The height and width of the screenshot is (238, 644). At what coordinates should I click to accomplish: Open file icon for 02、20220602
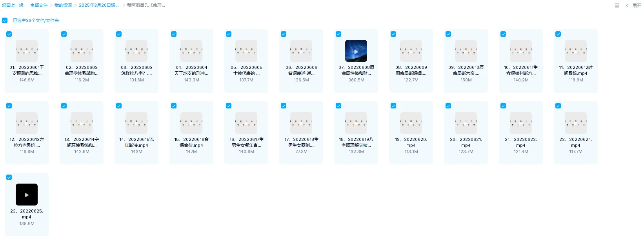(82, 51)
